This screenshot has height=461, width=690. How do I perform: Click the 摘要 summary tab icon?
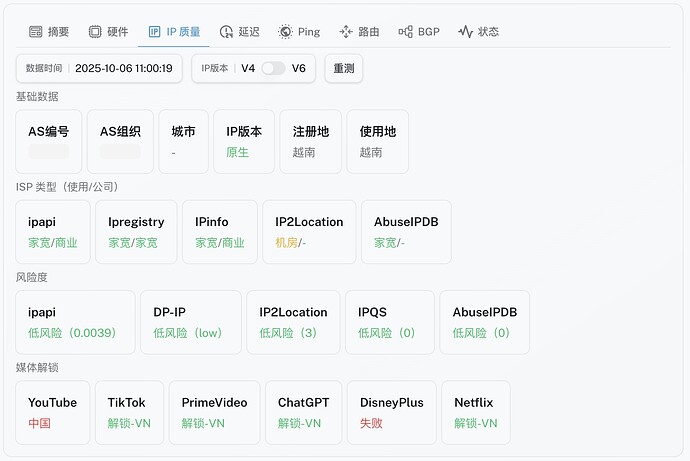point(35,32)
